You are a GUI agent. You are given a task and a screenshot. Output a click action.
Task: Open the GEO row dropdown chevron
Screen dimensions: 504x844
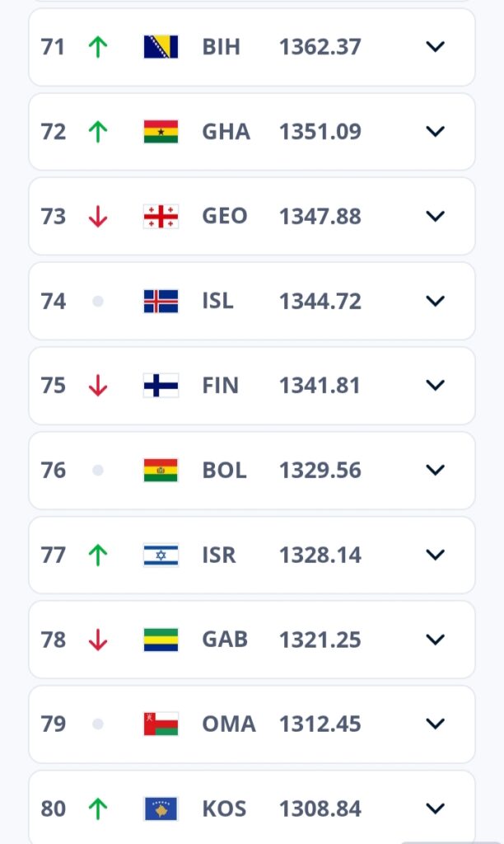(435, 216)
